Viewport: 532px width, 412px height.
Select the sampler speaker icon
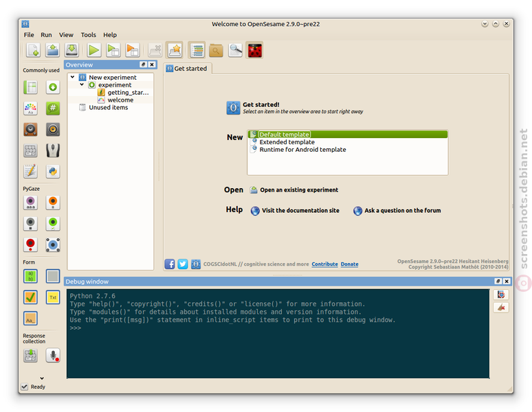30,129
